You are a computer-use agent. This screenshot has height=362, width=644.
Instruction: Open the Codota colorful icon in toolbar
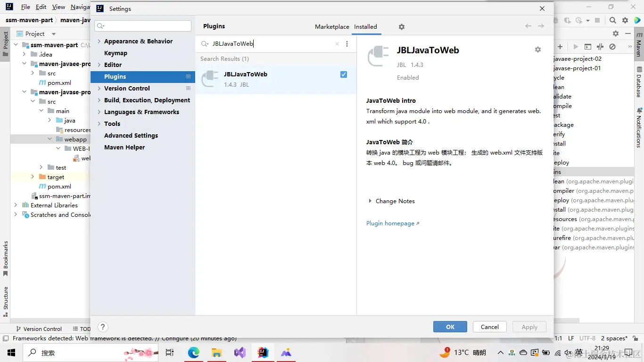coord(637,20)
